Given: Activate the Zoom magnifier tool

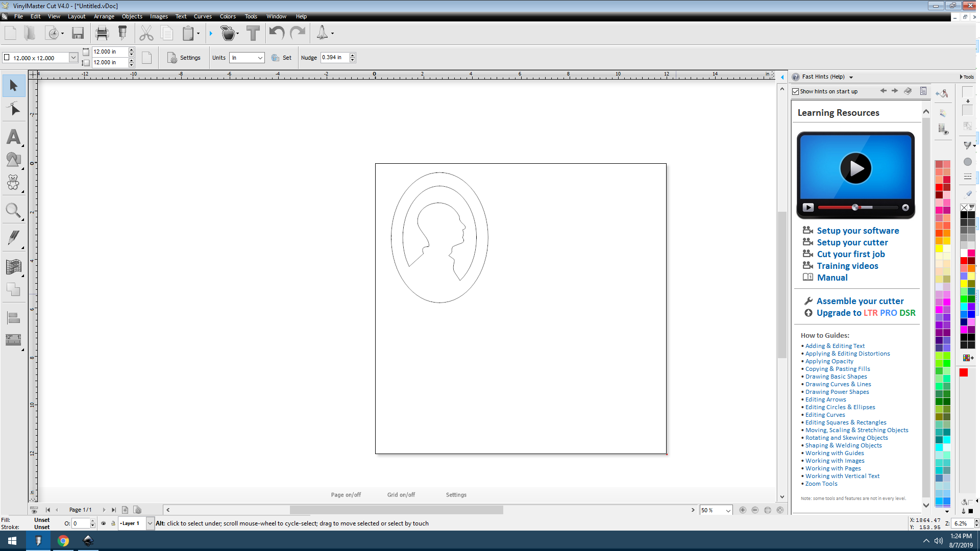Looking at the screenshot, I should click(13, 210).
